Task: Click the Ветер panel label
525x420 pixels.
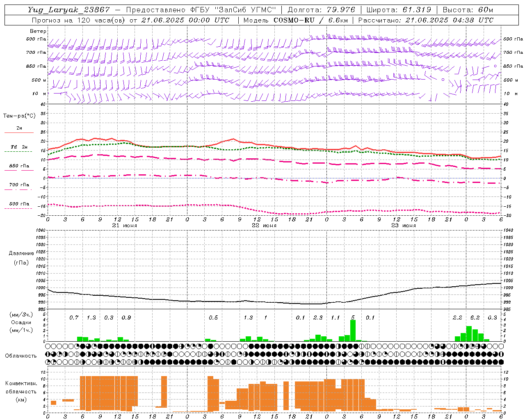Action: [x=38, y=31]
